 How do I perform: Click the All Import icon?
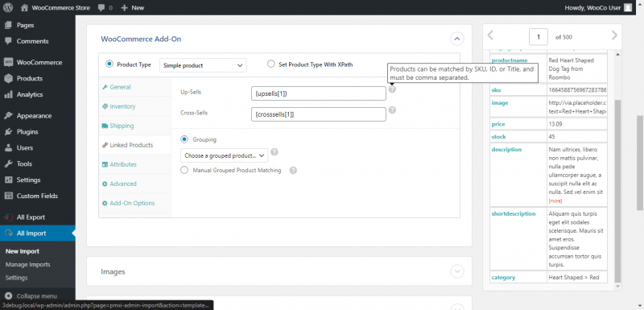tap(8, 234)
